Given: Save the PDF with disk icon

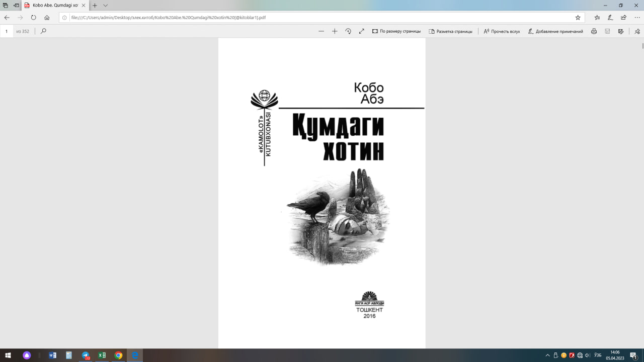Looking at the screenshot, I should (x=607, y=31).
